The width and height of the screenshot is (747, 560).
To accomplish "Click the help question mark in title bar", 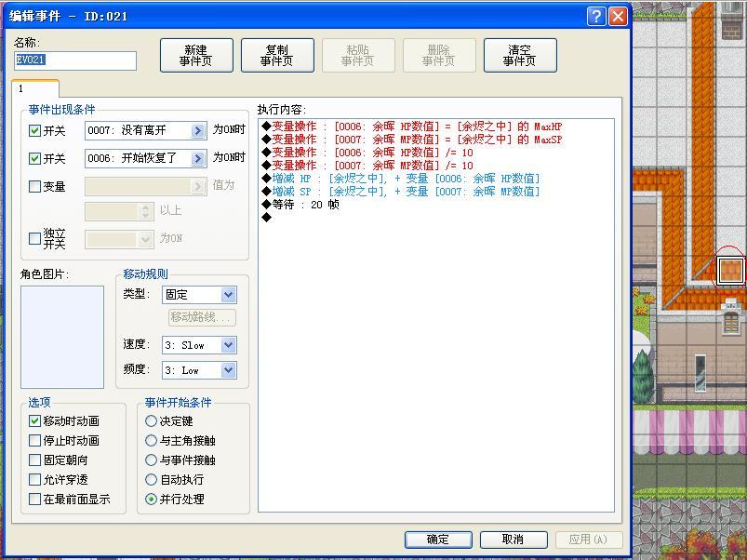I will 596,17.
